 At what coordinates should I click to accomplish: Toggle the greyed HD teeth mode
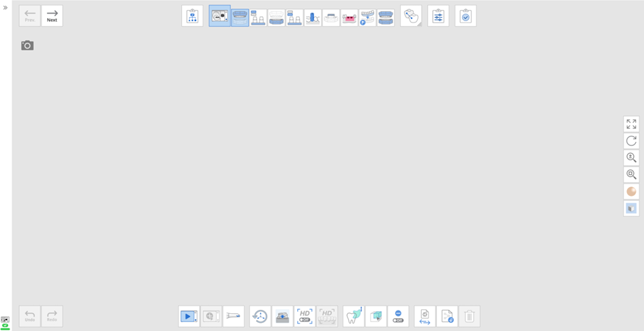click(x=327, y=316)
